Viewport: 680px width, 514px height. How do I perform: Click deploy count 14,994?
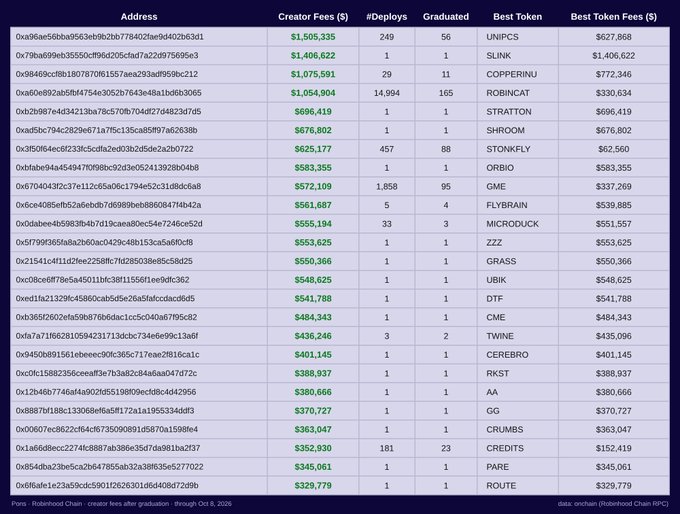coord(386,93)
